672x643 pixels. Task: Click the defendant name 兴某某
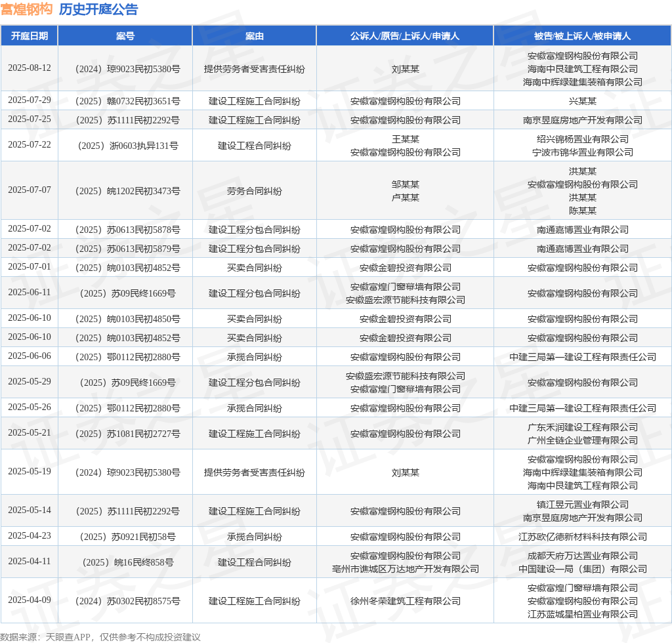pos(583,101)
